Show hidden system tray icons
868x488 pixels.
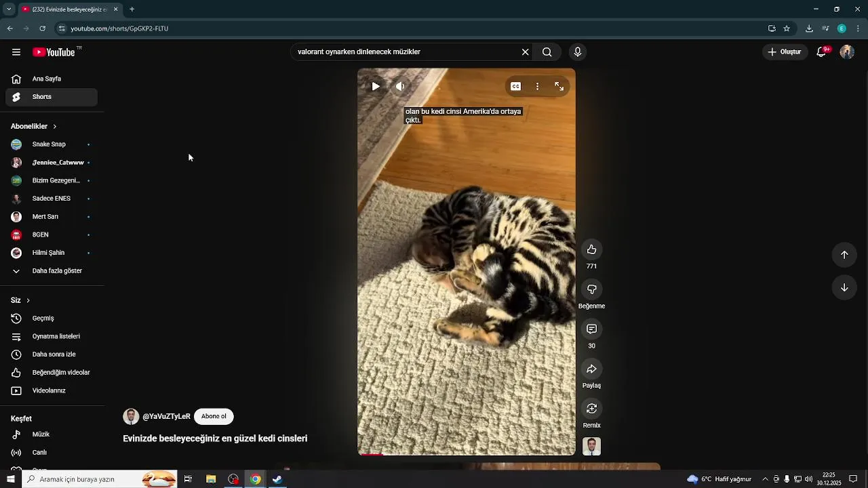coord(765,479)
